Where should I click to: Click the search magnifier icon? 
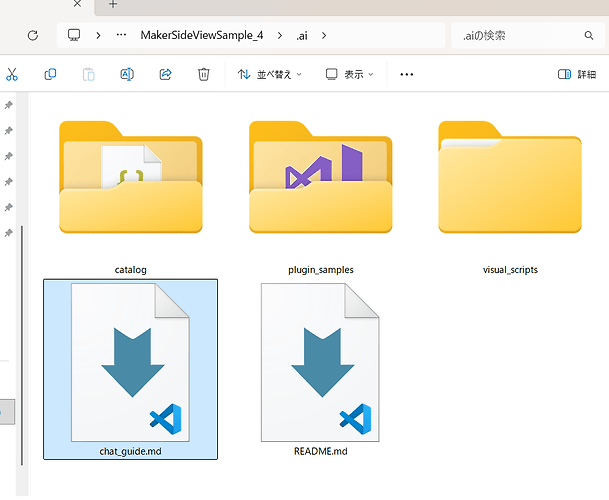click(589, 35)
